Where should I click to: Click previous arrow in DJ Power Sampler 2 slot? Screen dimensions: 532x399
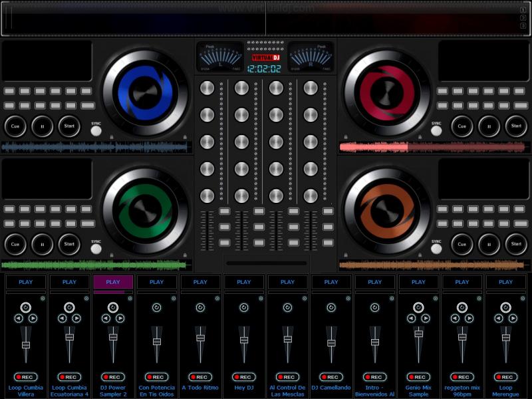click(106, 319)
